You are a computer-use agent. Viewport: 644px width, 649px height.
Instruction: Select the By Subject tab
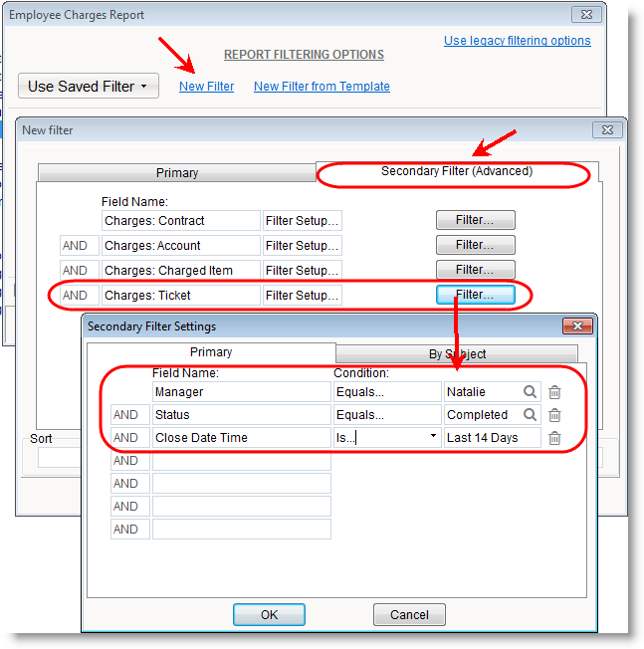457,354
